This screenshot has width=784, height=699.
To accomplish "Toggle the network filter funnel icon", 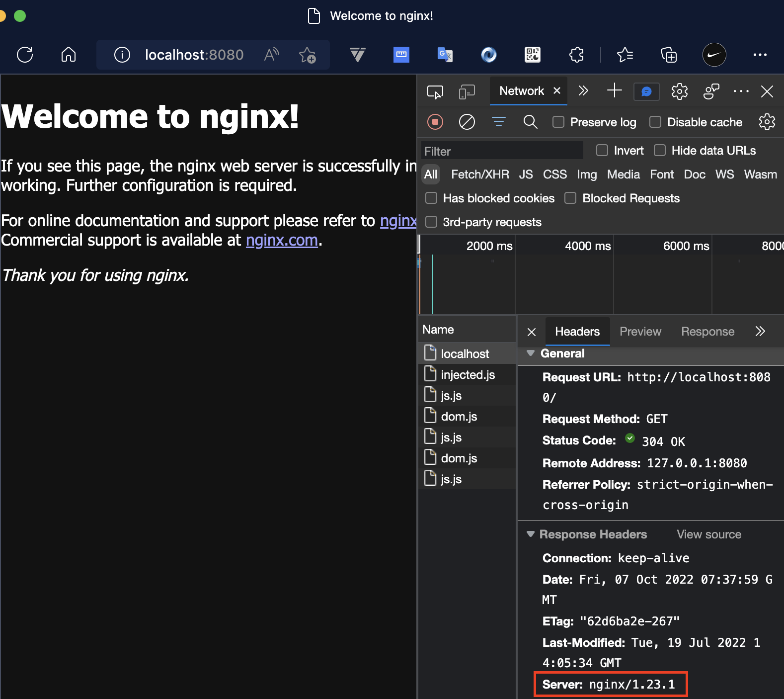I will (x=498, y=122).
